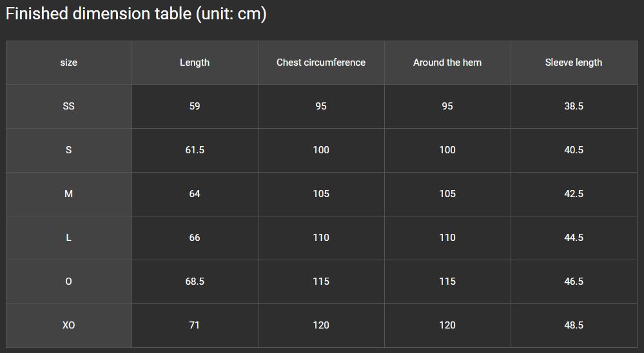Select the sleeve length value 44.5
Viewport: 644px width, 353px height.
point(573,238)
